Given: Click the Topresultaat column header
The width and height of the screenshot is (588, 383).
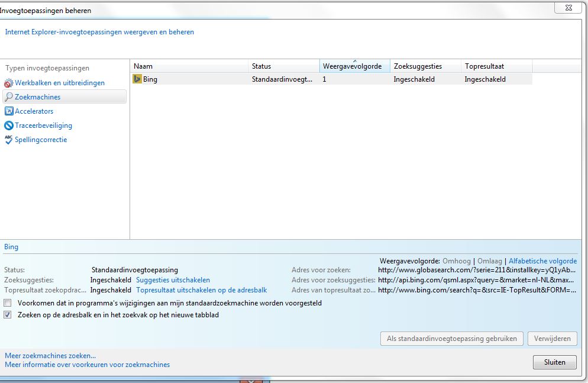Looking at the screenshot, I should (496, 66).
